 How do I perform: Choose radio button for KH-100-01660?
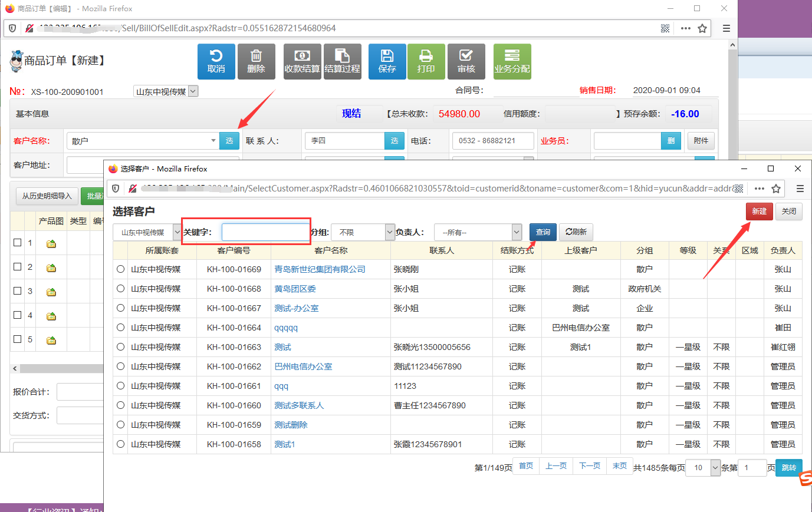click(121, 405)
